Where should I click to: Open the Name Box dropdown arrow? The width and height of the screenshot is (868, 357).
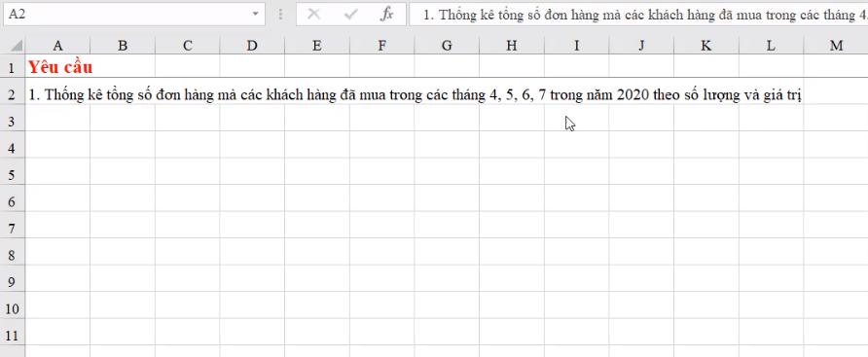click(255, 15)
